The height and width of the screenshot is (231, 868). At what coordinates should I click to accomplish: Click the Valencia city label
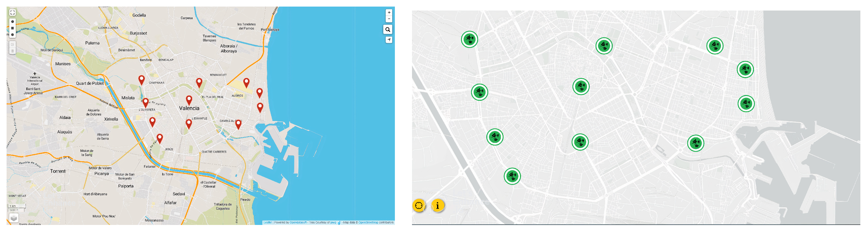pyautogui.click(x=189, y=108)
